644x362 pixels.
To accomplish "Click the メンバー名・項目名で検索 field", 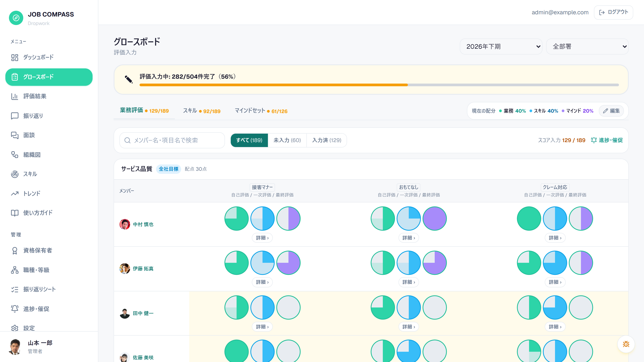I will 172,140.
